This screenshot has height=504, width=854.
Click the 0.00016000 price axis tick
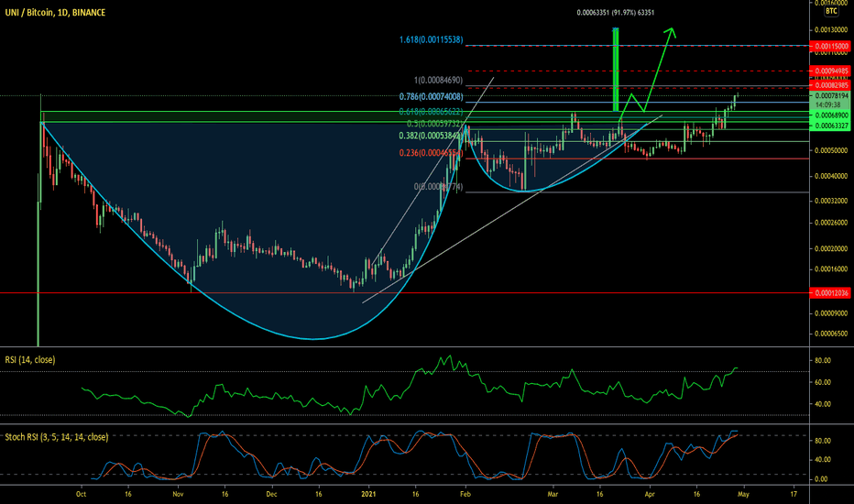coord(831,269)
